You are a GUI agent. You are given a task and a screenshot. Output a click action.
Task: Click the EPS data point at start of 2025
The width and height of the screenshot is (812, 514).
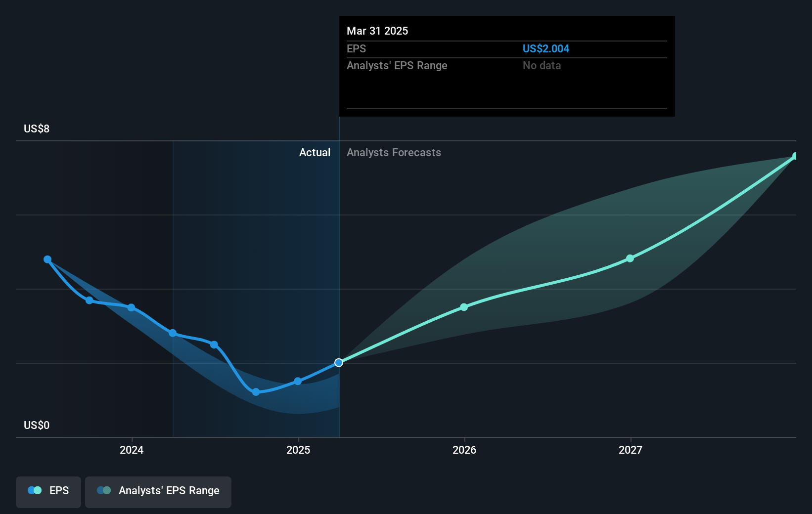click(298, 381)
